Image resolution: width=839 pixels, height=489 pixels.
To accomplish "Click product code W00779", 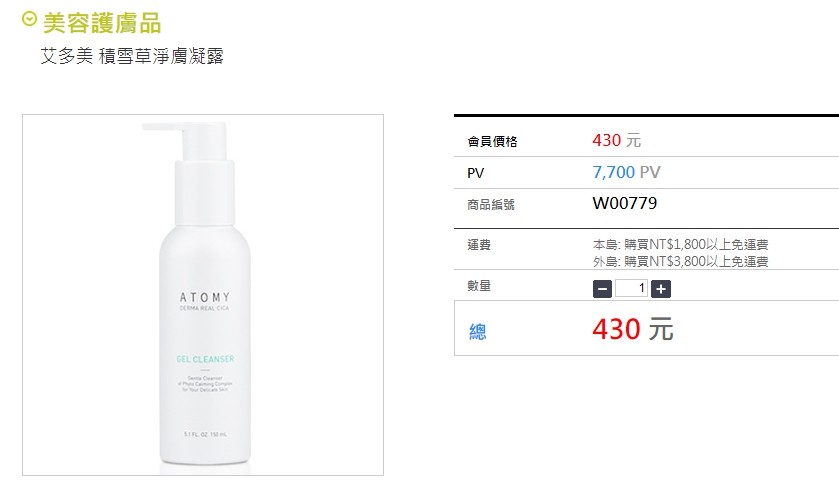I will 624,203.
